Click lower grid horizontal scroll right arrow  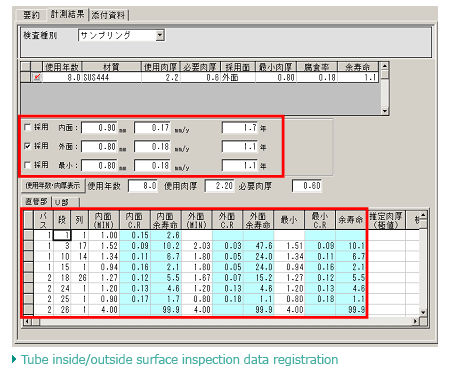pos(415,322)
